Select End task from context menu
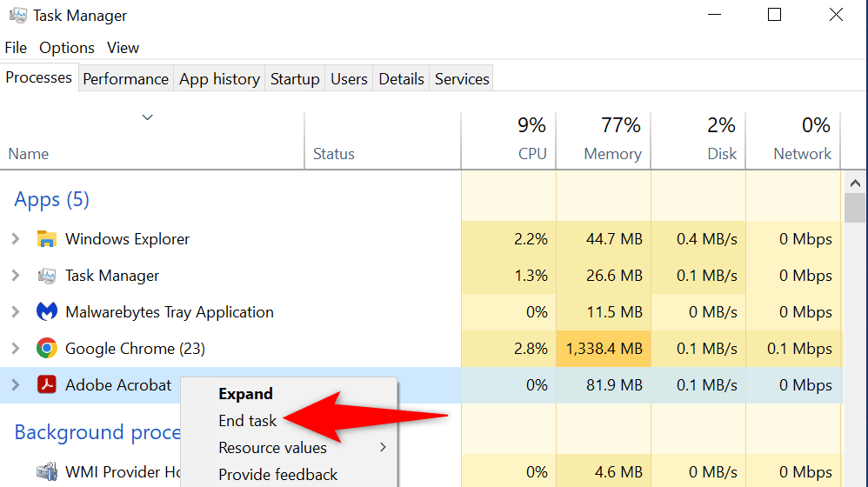 248,421
